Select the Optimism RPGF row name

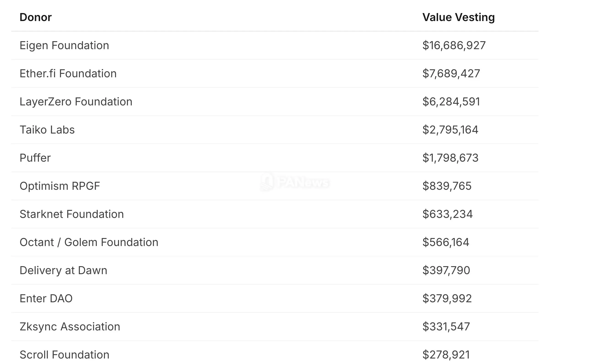[x=60, y=186]
